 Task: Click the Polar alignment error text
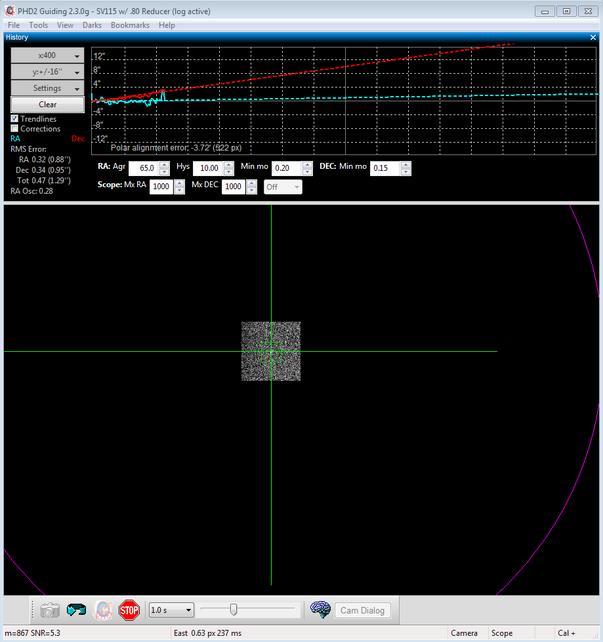[x=176, y=148]
